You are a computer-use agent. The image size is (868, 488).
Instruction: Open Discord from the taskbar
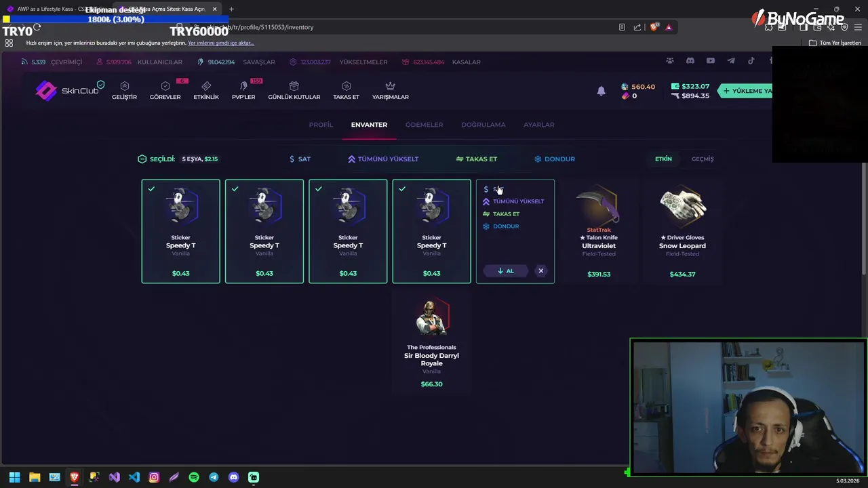click(234, 477)
